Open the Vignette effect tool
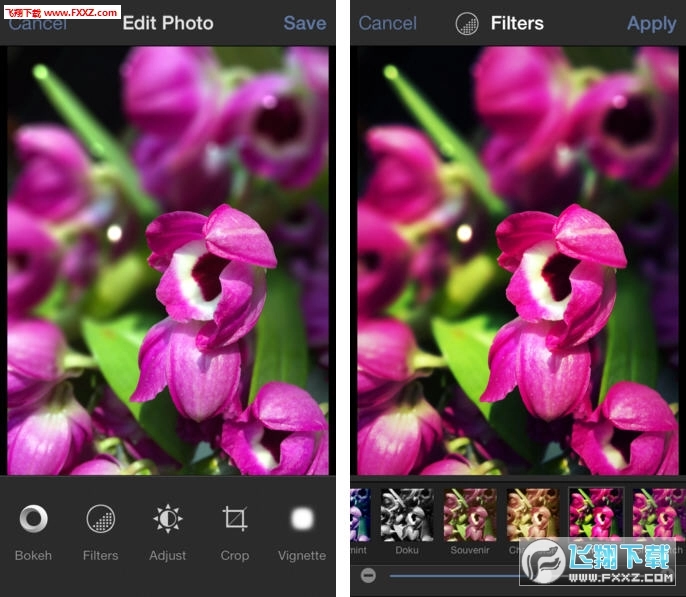 (x=301, y=519)
